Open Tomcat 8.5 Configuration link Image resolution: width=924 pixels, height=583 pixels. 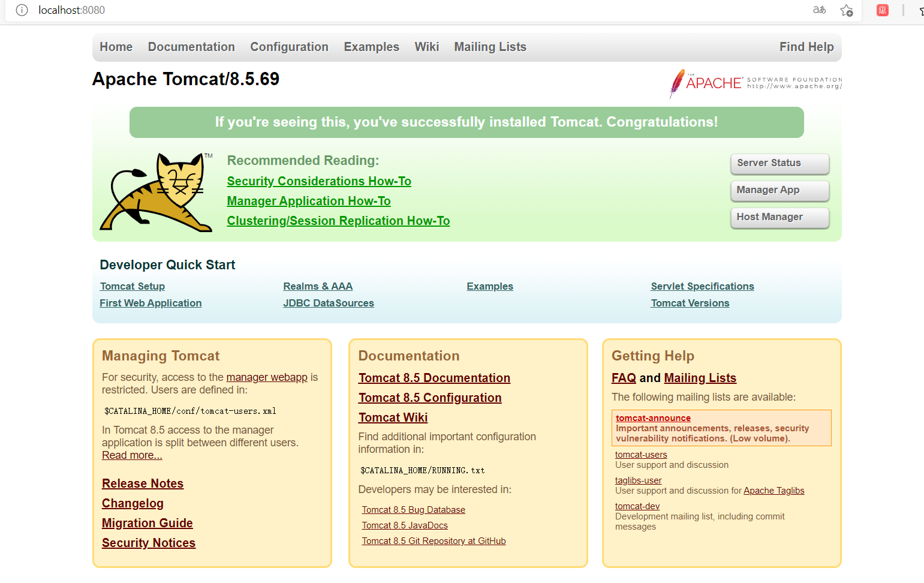click(x=430, y=398)
